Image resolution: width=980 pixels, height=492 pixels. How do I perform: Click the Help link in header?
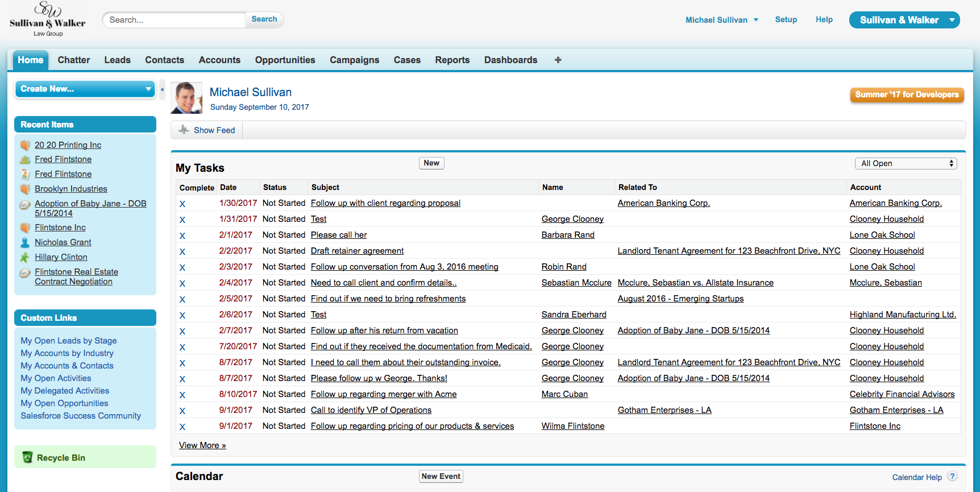pyautogui.click(x=824, y=19)
